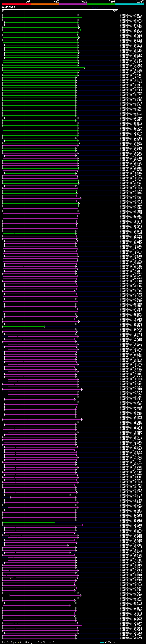Click the green alignment bar for UniRef100_C6IYZ7
Image resolution: width=146 pixels, height=644 pixels.
[x=44, y=67]
